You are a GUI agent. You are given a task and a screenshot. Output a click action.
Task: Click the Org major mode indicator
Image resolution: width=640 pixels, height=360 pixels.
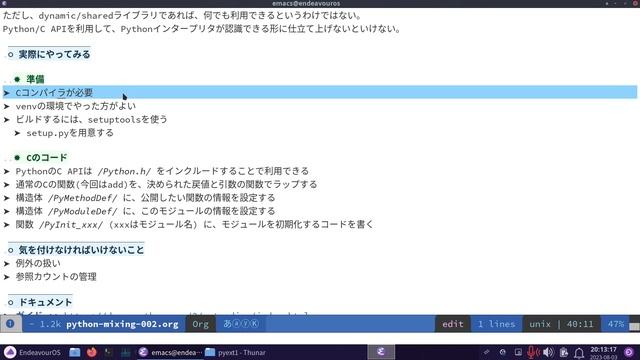pyautogui.click(x=200, y=324)
